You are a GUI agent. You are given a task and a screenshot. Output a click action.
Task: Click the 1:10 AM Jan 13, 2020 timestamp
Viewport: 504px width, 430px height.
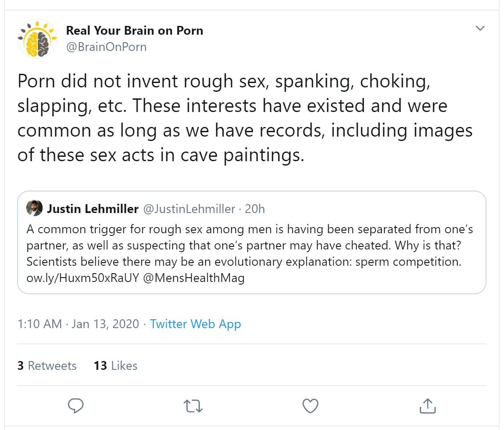click(78, 324)
